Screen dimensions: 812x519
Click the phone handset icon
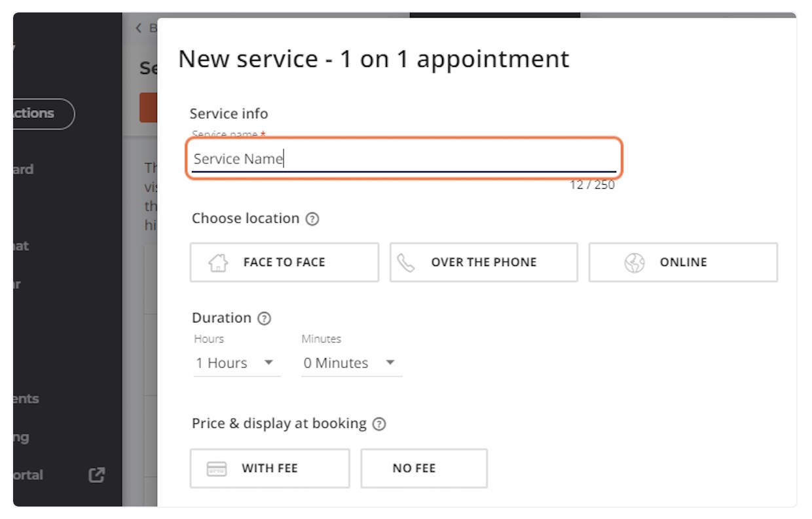(x=406, y=263)
